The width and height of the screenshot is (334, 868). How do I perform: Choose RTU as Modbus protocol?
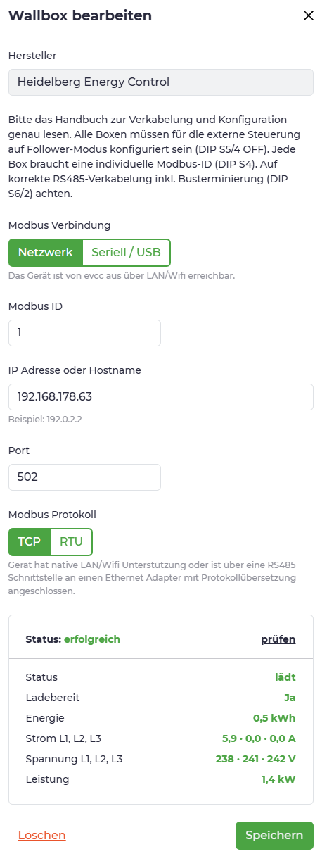point(71,541)
